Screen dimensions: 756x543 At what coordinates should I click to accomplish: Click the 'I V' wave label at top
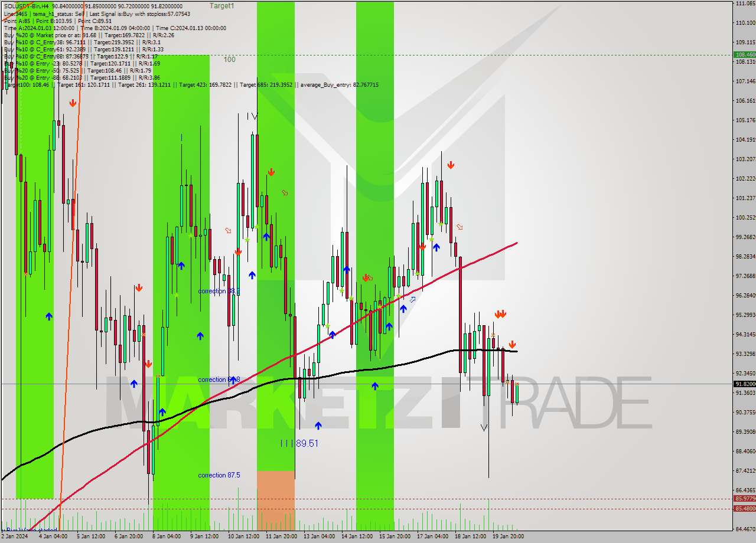pos(252,116)
